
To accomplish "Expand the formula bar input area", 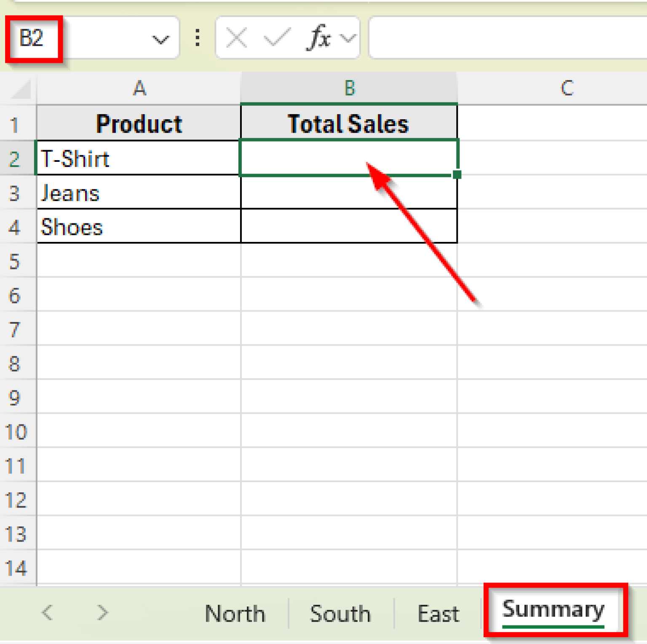I will click(x=505, y=38).
